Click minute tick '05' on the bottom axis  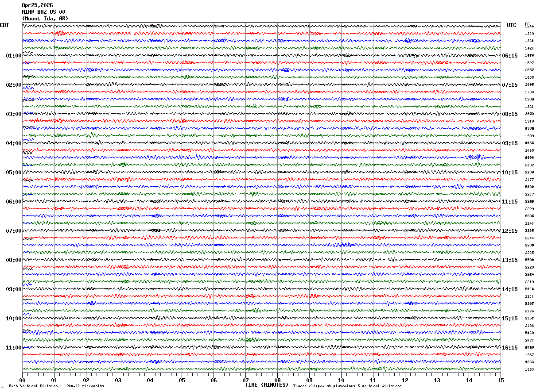coord(182,380)
